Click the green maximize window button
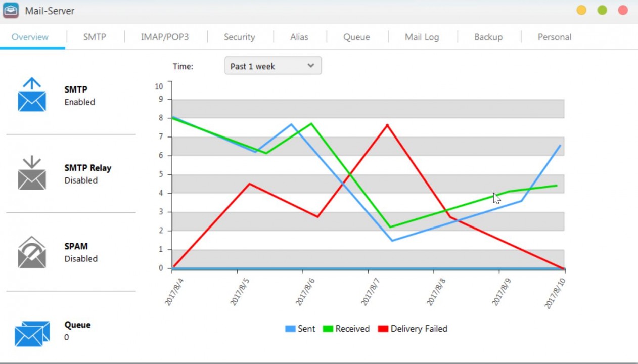 [602, 10]
